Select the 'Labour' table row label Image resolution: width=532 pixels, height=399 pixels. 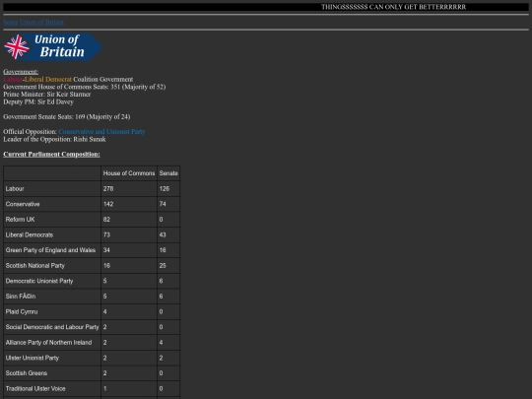coord(15,188)
